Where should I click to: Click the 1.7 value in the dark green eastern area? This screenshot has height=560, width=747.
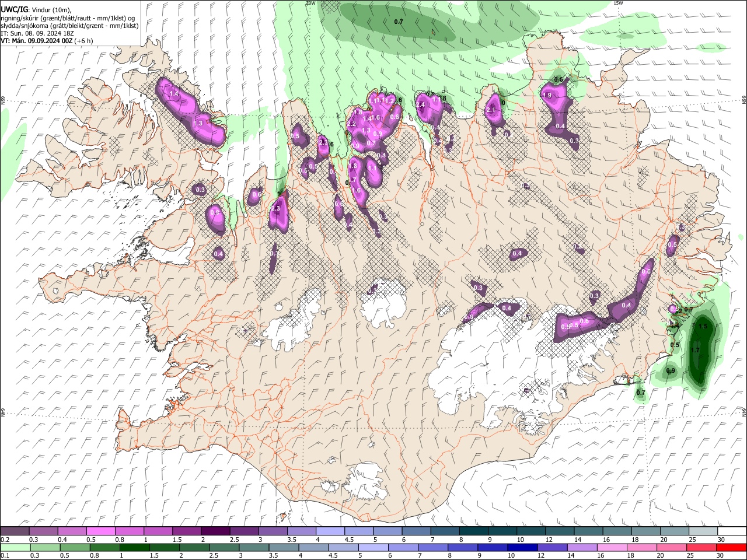coord(695,350)
